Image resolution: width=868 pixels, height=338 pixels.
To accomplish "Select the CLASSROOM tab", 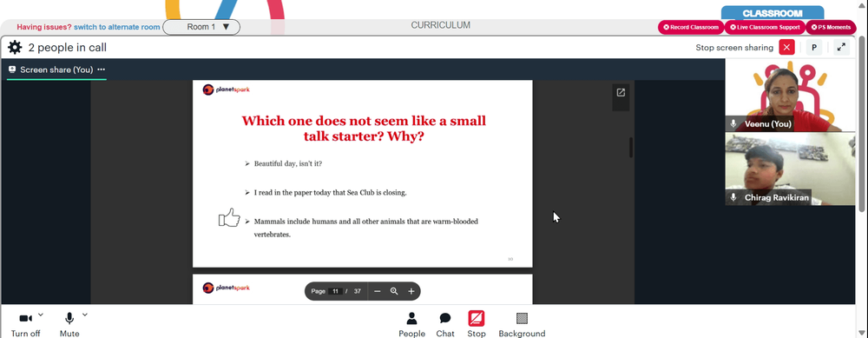I will click(x=773, y=13).
